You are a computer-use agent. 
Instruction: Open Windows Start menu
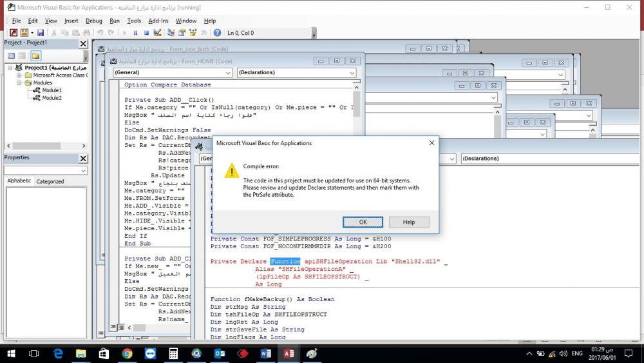point(11,353)
